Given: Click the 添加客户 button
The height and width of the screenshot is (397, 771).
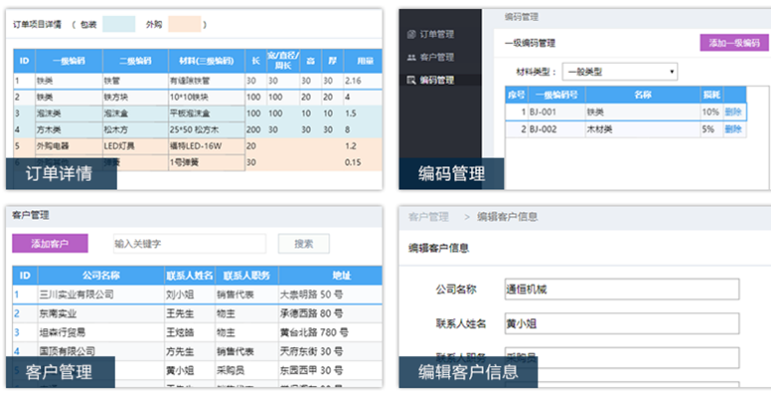Looking at the screenshot, I should coord(50,244).
